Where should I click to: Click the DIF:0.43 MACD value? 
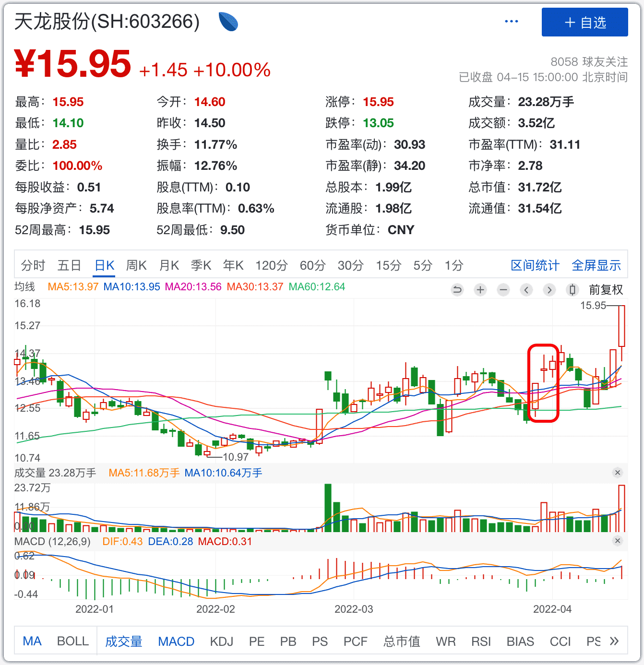pos(122,541)
